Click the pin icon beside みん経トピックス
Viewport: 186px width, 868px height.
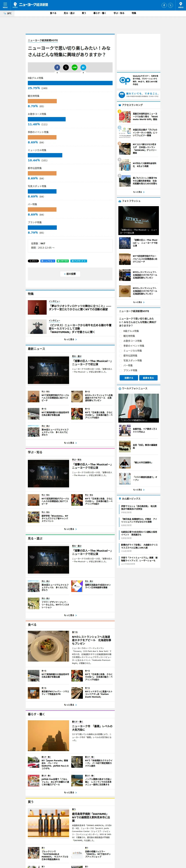[x=120, y=499]
